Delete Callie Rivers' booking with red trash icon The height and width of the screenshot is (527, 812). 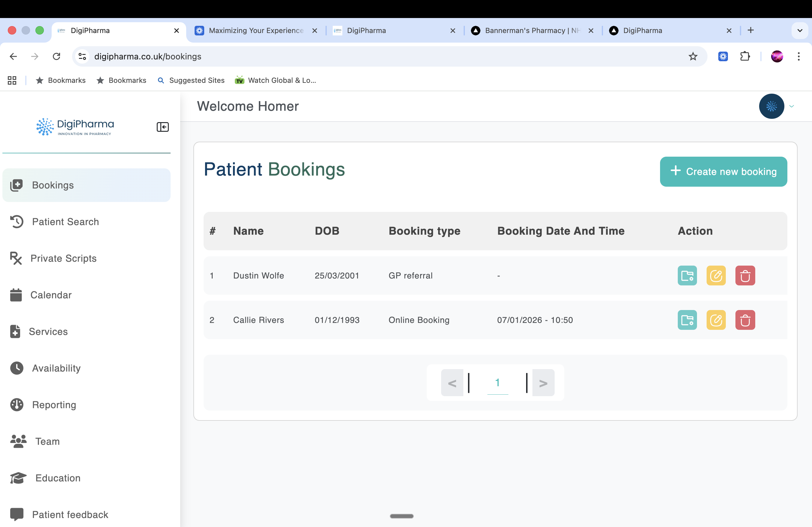point(745,320)
